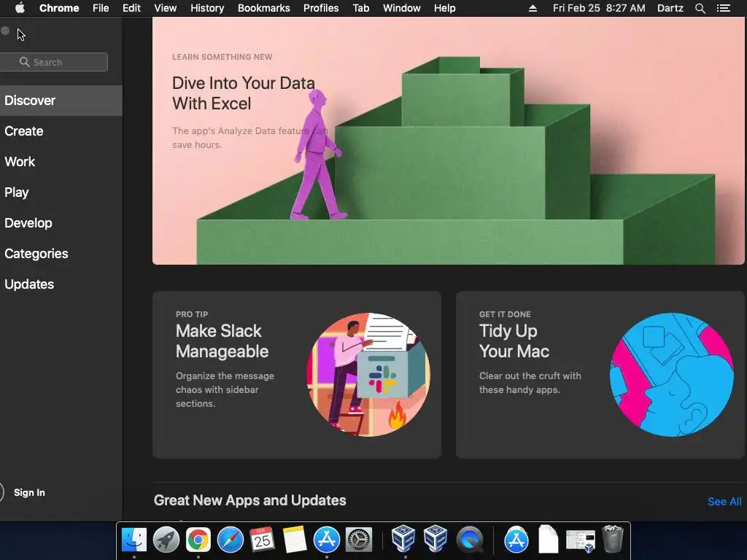
Task: Open the History menu
Action: pyautogui.click(x=207, y=8)
